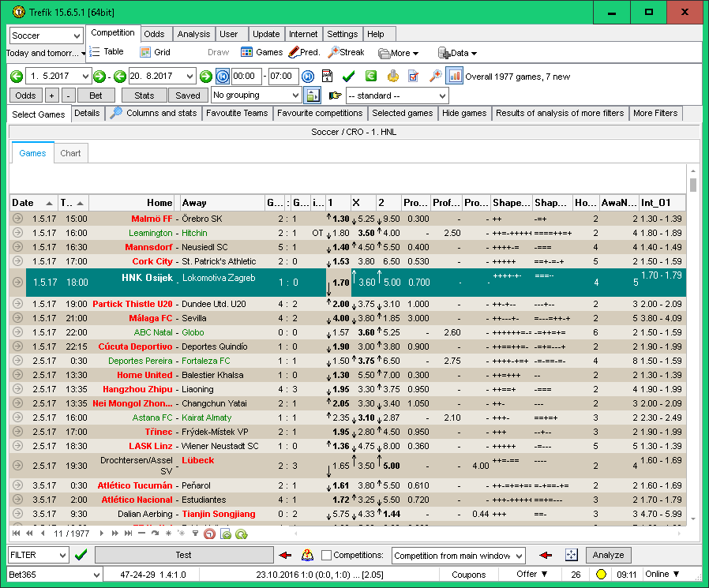The height and width of the screenshot is (588, 709).
Task: Click the pointing hand icon beside standard dropdown
Action: 335,96
